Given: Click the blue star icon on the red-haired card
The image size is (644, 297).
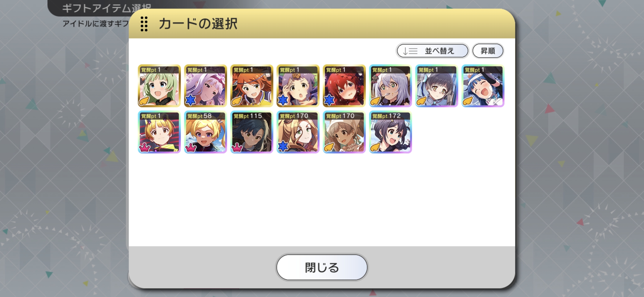Looking at the screenshot, I should click(329, 101).
